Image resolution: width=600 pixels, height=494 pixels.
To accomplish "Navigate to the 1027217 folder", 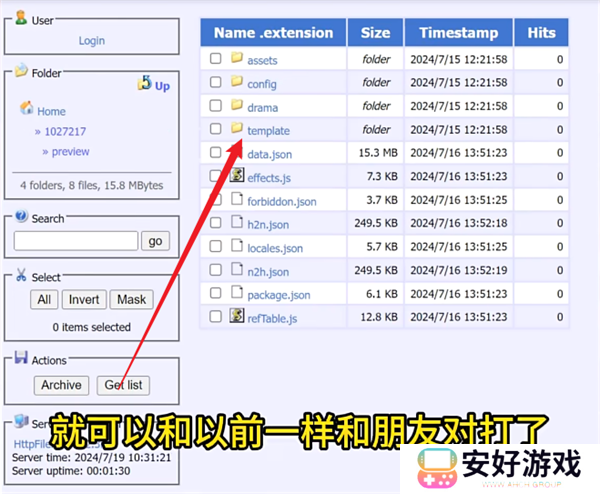I will pyautogui.click(x=65, y=131).
